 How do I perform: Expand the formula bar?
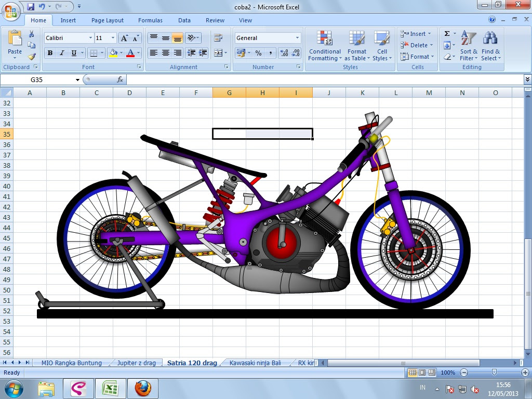point(527,79)
